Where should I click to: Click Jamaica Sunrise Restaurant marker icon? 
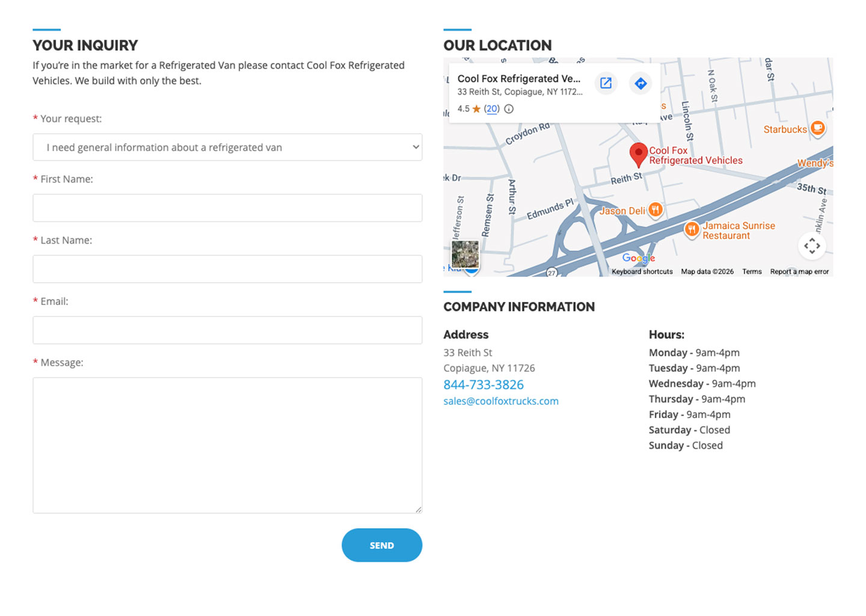(x=692, y=229)
